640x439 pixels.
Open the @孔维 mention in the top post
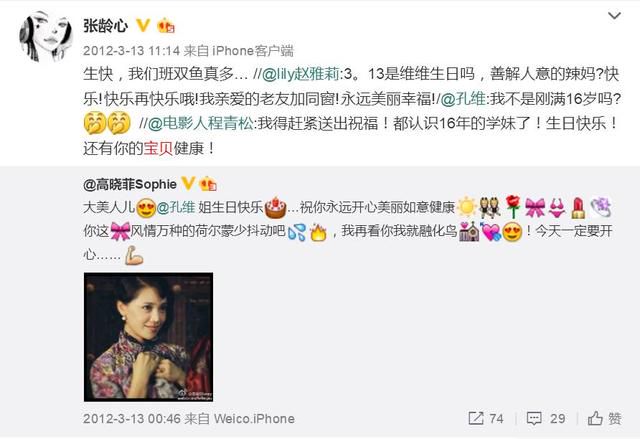[x=463, y=99]
